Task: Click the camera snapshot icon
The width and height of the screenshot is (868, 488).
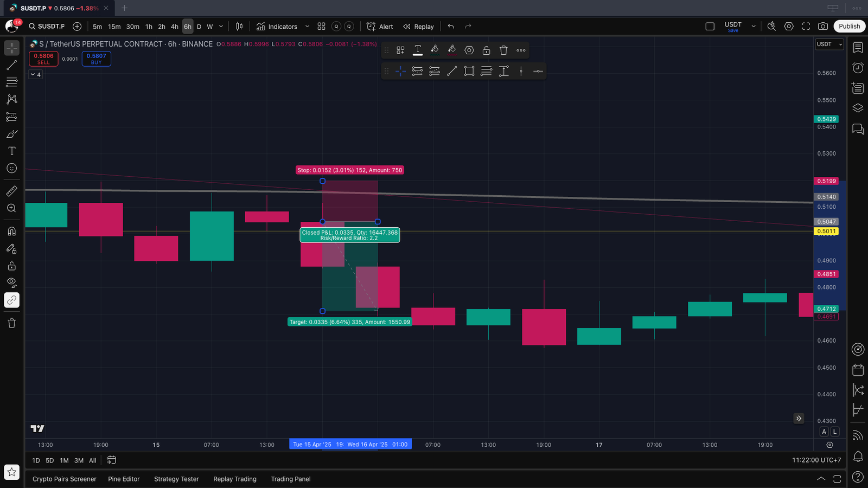Action: coord(823,26)
